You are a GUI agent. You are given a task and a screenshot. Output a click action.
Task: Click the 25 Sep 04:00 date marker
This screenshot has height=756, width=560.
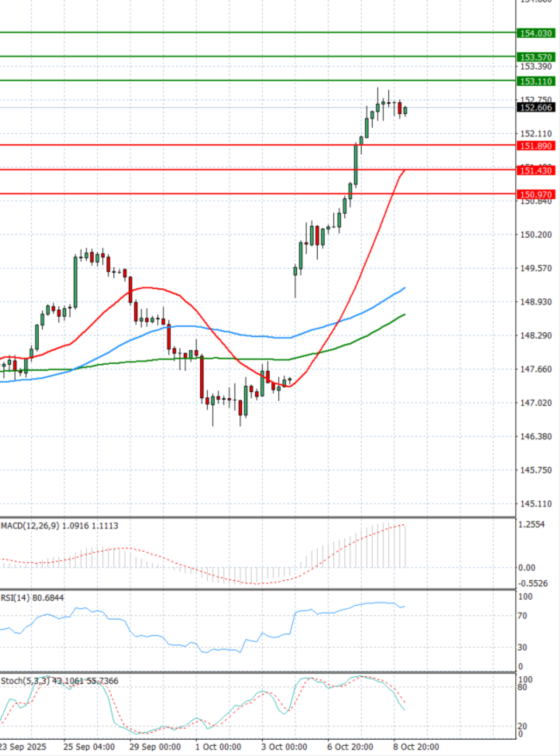[89, 747]
